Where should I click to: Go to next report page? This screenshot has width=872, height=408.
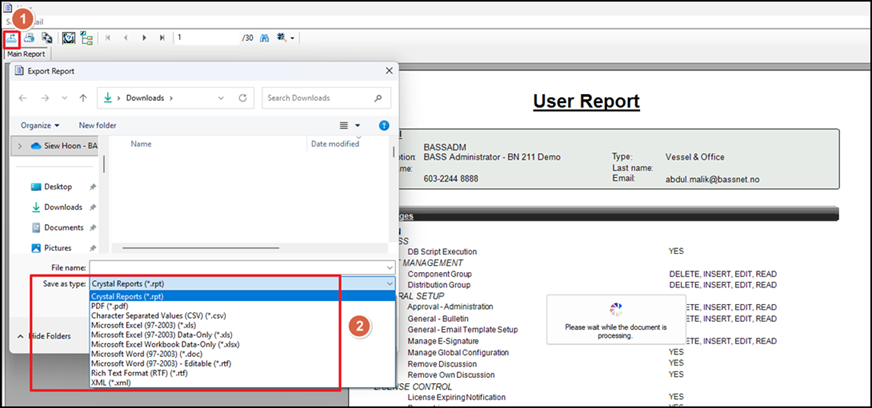coord(144,38)
